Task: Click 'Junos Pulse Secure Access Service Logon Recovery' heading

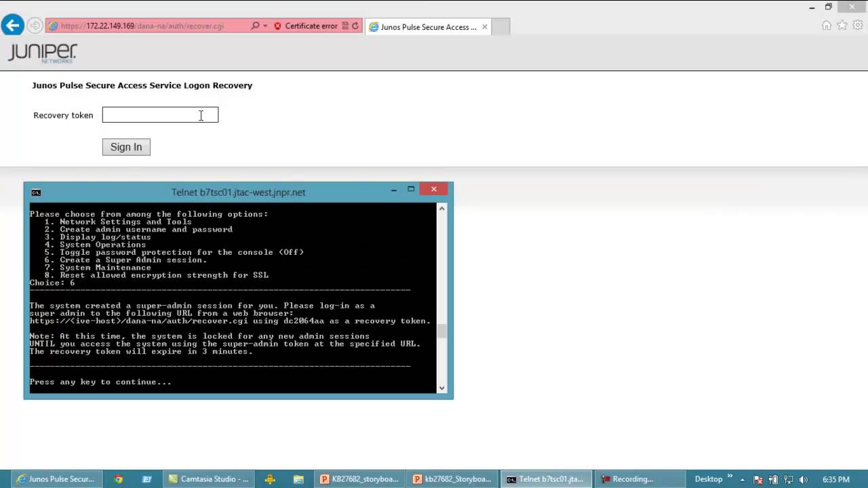Action: [142, 85]
